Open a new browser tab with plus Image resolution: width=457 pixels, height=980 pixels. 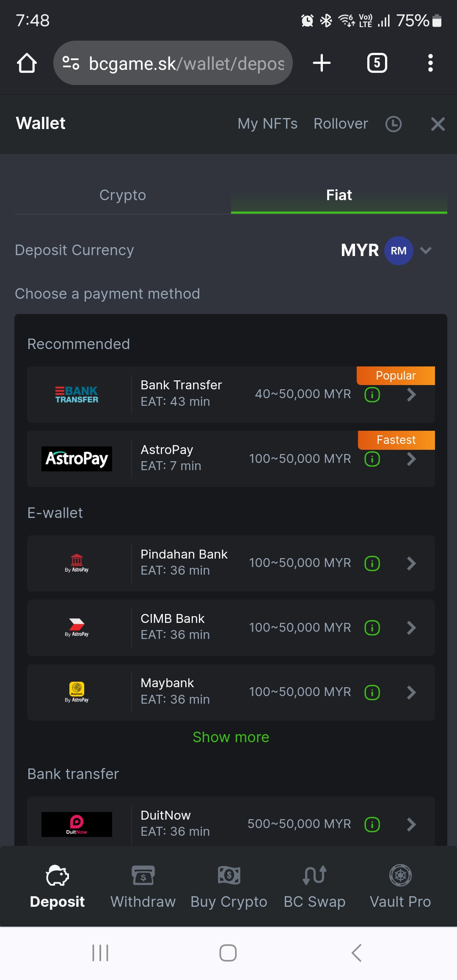point(322,63)
